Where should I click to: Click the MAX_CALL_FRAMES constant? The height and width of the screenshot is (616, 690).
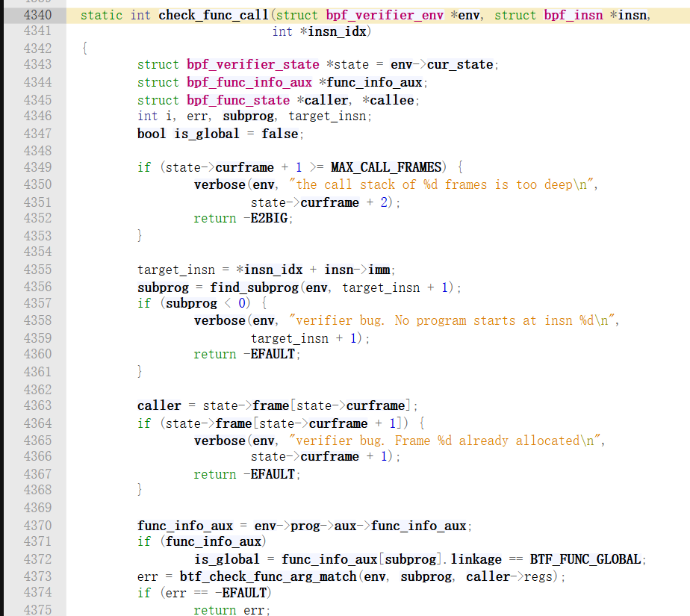tap(386, 167)
